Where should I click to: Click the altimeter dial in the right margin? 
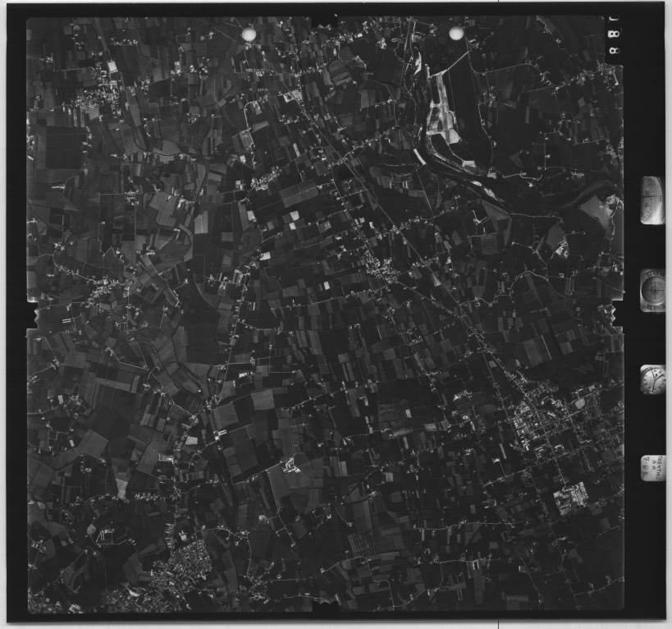[x=652, y=200]
